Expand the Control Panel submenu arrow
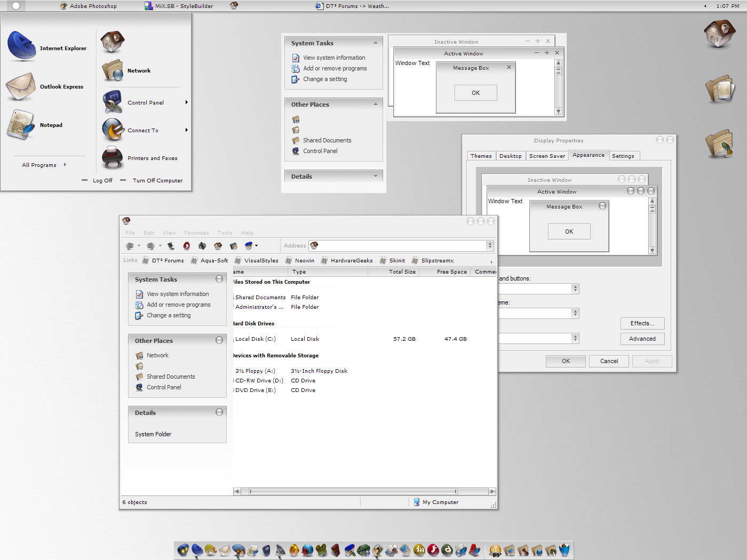The image size is (747, 560). point(186,102)
